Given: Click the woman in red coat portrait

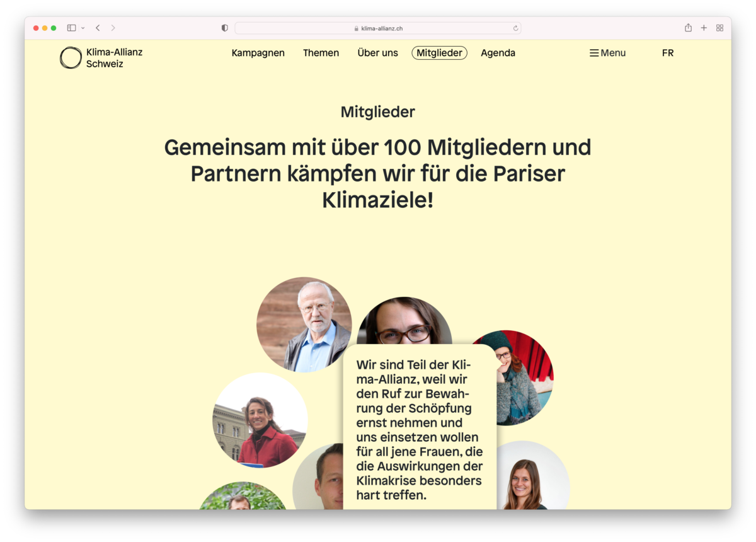Looking at the screenshot, I should 260,420.
